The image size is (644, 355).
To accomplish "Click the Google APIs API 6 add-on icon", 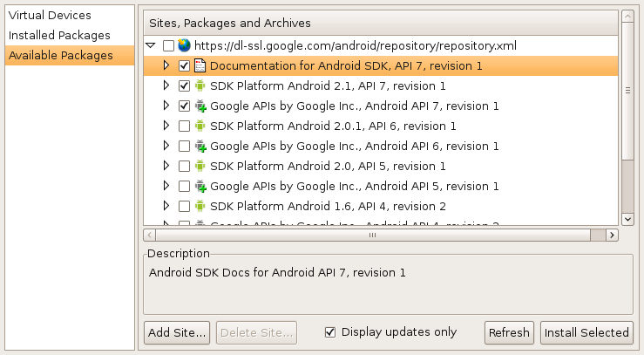I will [200, 146].
